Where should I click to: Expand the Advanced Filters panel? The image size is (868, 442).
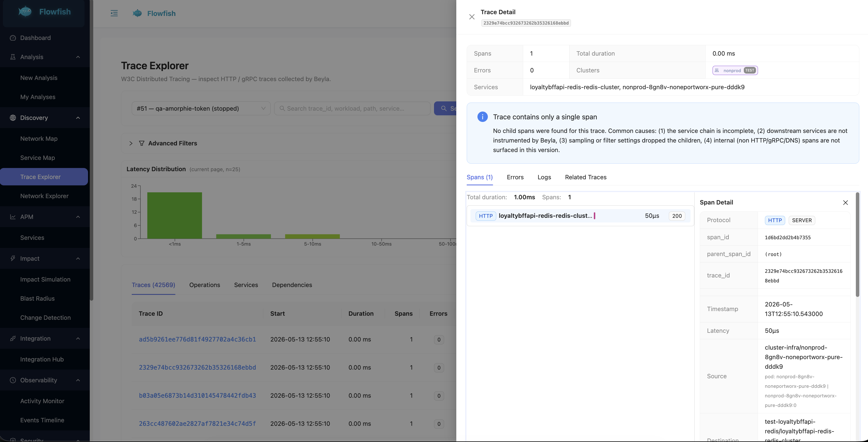point(131,143)
